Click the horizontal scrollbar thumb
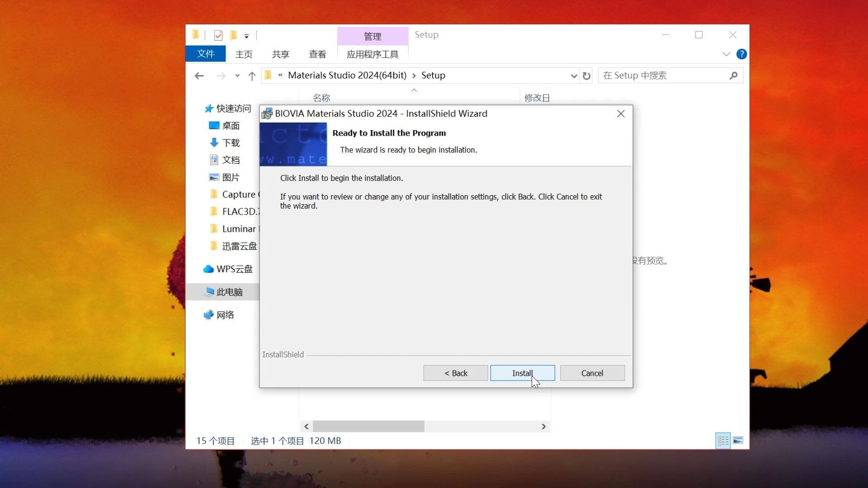The width and height of the screenshot is (868, 488). [368, 427]
